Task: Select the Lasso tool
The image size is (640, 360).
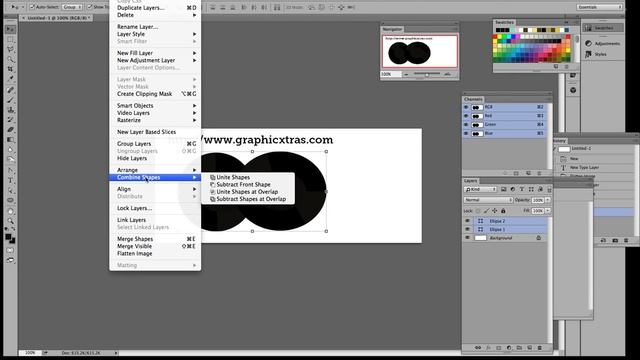Action: (x=10, y=49)
